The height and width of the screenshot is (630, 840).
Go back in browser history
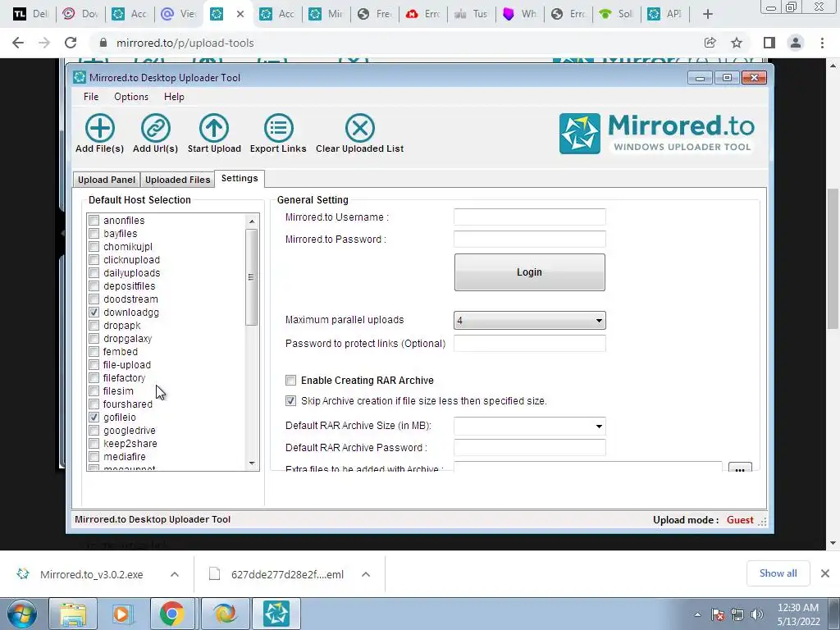tap(18, 43)
